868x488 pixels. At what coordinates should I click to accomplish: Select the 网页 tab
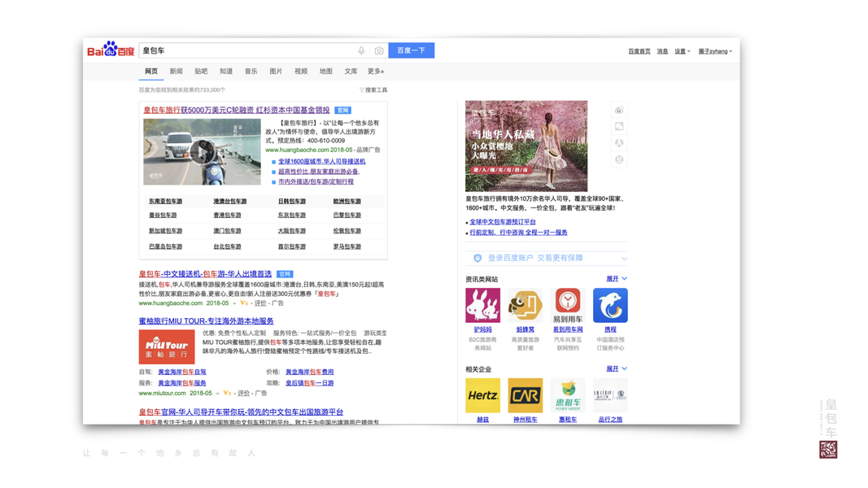tap(151, 72)
